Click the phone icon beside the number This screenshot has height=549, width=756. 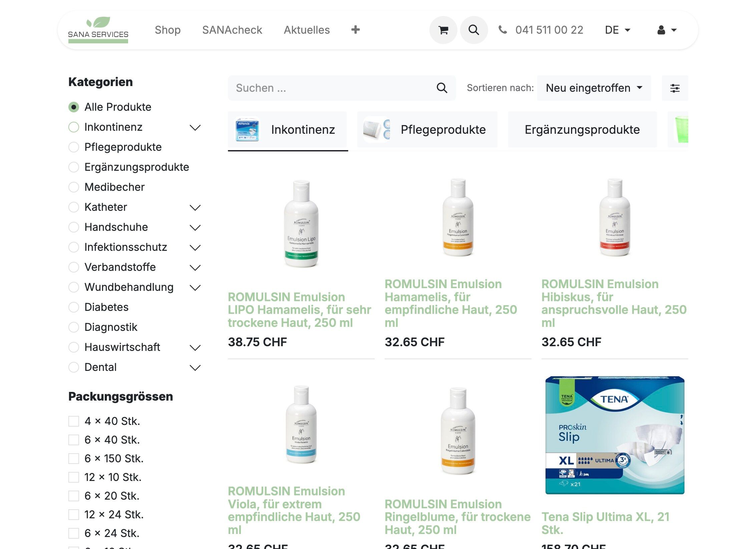pyautogui.click(x=503, y=30)
